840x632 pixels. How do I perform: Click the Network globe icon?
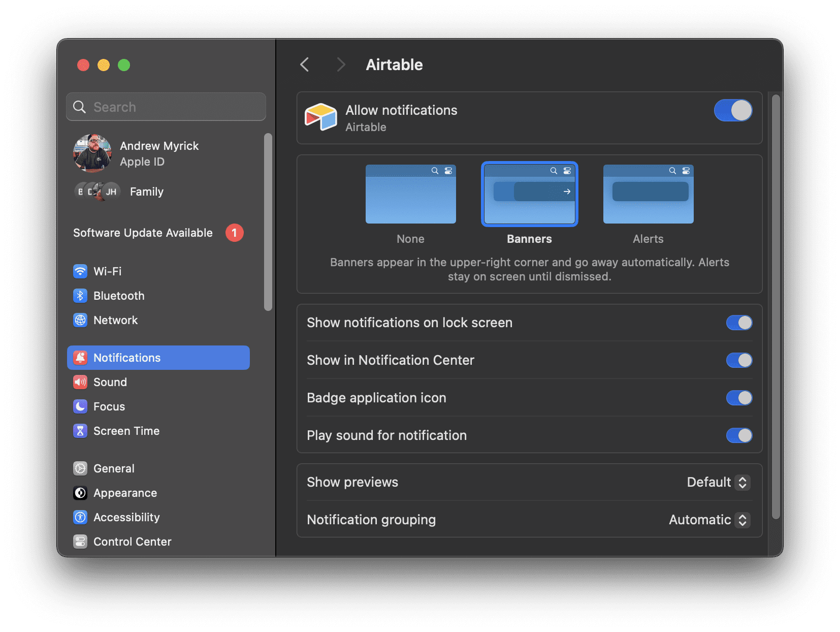pos(80,320)
